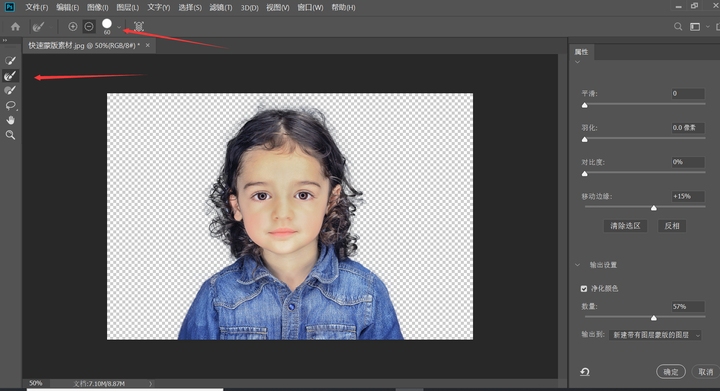720x391 pixels.
Task: Select the Refine Edge Brush tool
Action: click(x=10, y=76)
